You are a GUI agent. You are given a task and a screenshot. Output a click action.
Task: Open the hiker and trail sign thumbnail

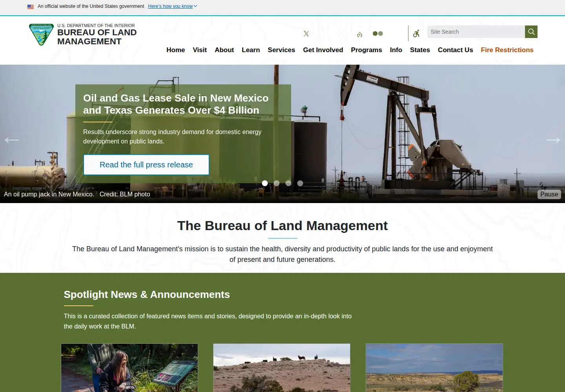pyautogui.click(x=129, y=368)
